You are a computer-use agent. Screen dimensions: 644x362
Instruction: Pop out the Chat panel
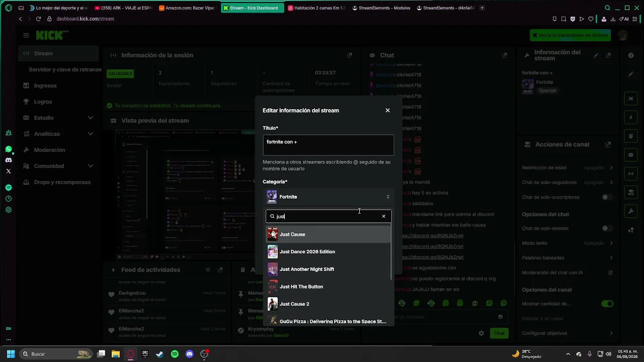coord(504,55)
